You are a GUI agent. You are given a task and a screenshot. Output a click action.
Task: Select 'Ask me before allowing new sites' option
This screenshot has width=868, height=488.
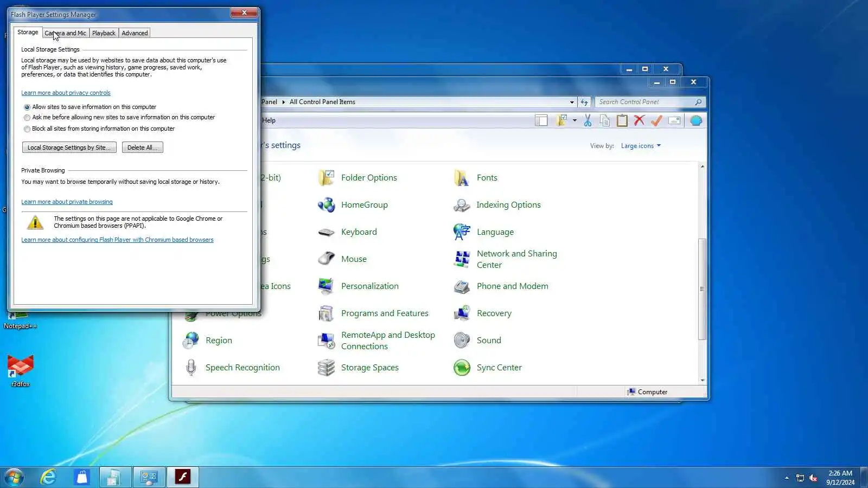[27, 118]
